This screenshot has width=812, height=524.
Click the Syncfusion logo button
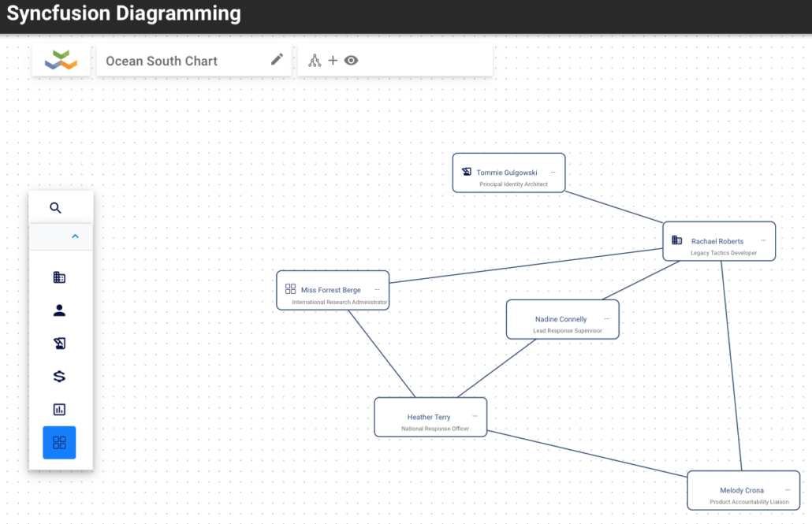coord(61,61)
